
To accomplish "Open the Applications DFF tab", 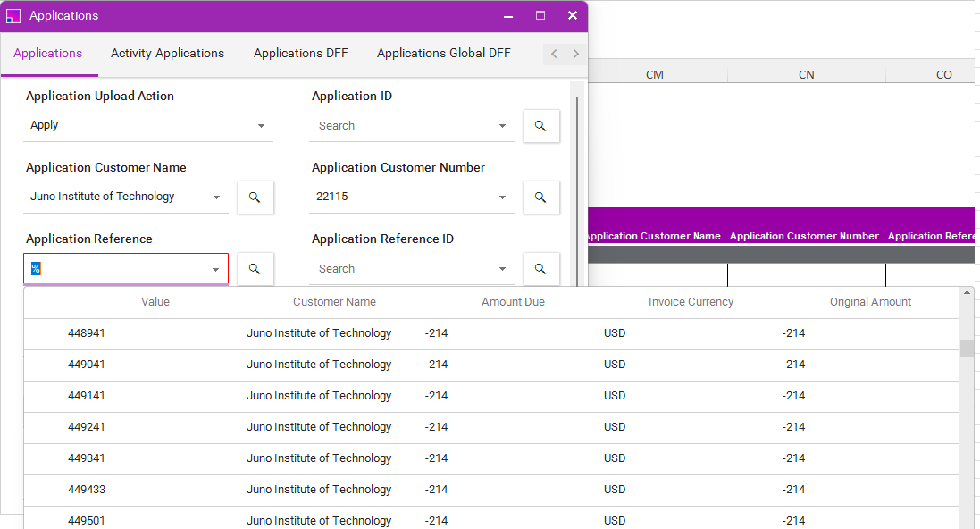I will [x=301, y=53].
